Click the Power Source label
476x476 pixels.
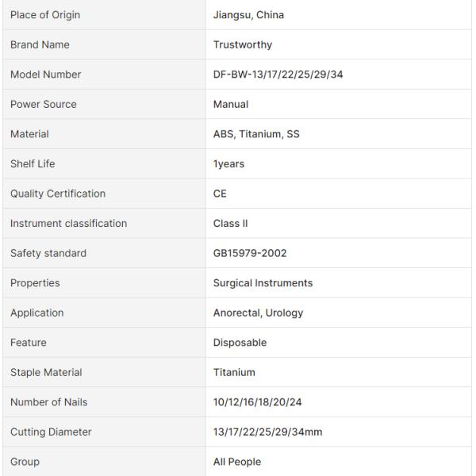pyautogui.click(x=44, y=104)
